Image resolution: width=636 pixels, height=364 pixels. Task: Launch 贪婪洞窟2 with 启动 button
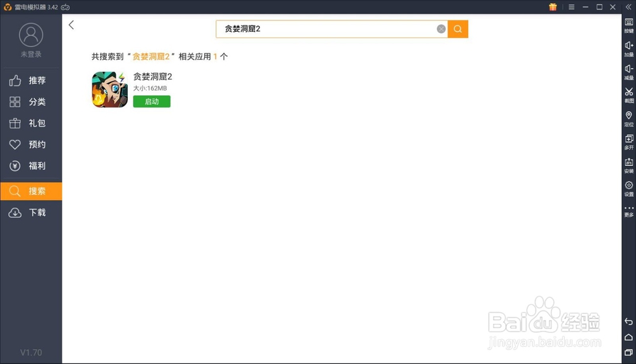pyautogui.click(x=152, y=102)
